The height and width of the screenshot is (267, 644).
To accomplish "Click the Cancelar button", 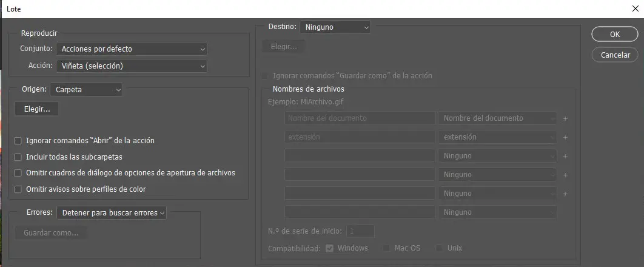I will tap(614, 55).
